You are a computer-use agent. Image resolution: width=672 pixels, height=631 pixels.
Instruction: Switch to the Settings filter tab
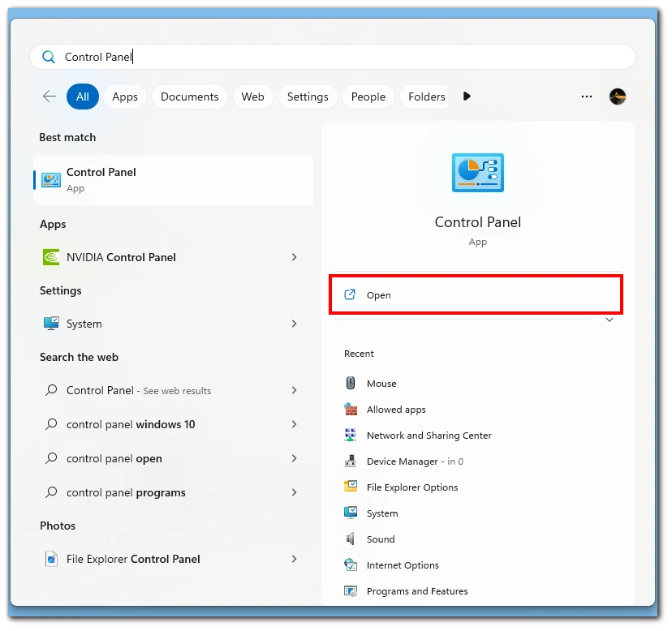tap(308, 97)
